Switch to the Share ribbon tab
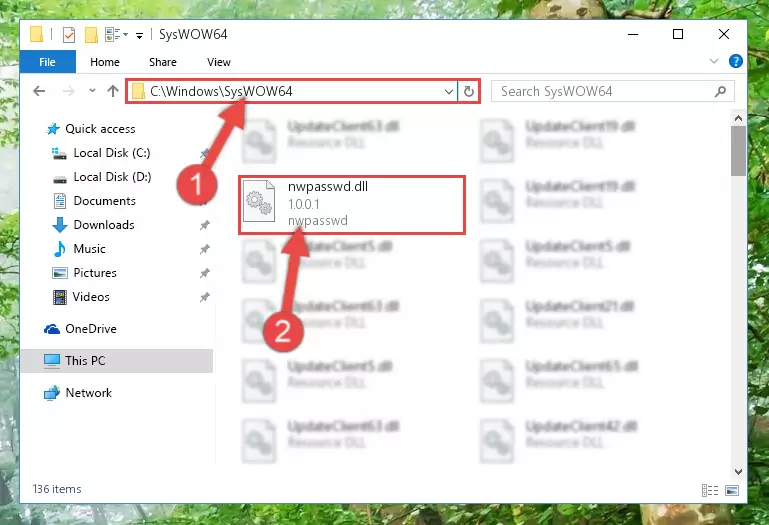The width and height of the screenshot is (769, 525). [x=163, y=62]
